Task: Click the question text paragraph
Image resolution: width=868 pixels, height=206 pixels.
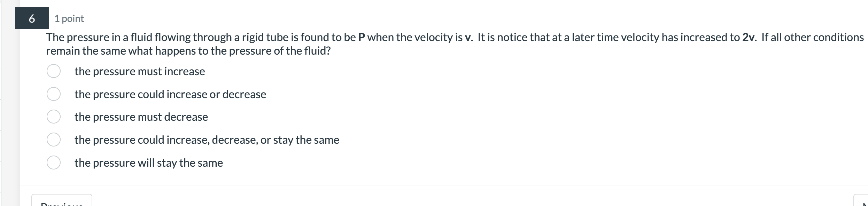Action: 279,43
